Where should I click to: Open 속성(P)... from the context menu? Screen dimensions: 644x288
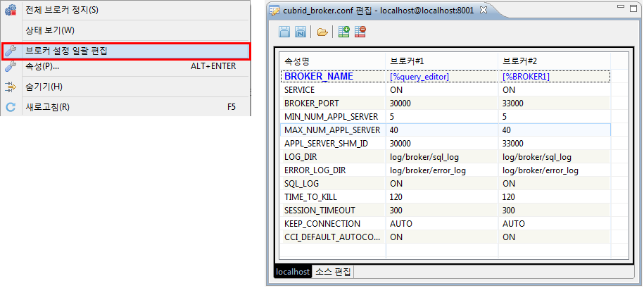(42, 66)
